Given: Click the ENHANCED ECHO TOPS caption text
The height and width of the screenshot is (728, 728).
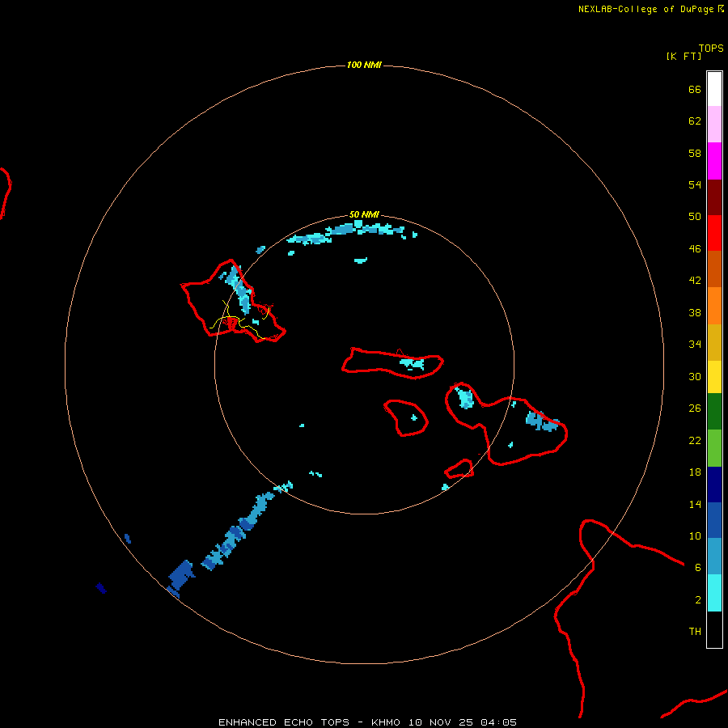Looking at the screenshot, I should [x=284, y=722].
